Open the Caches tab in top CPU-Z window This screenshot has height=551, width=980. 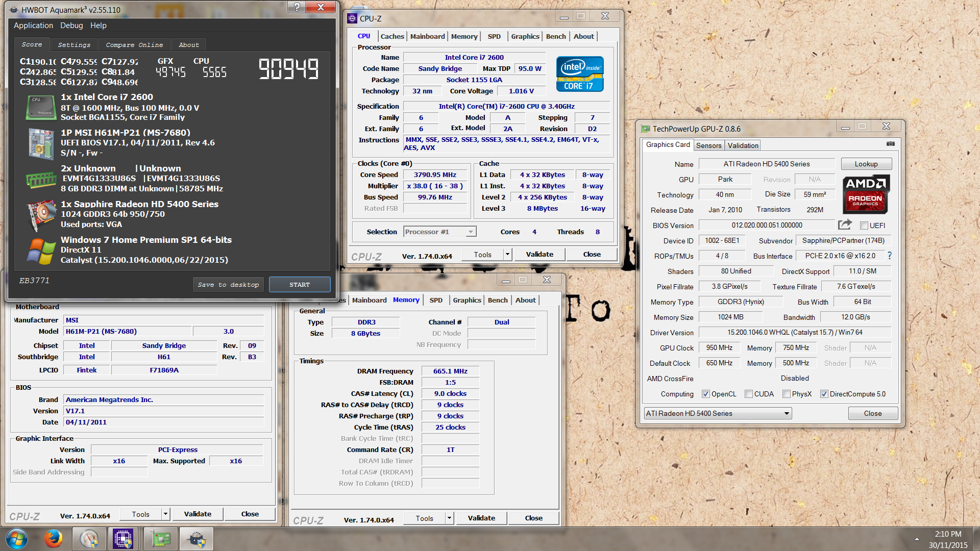coord(392,36)
